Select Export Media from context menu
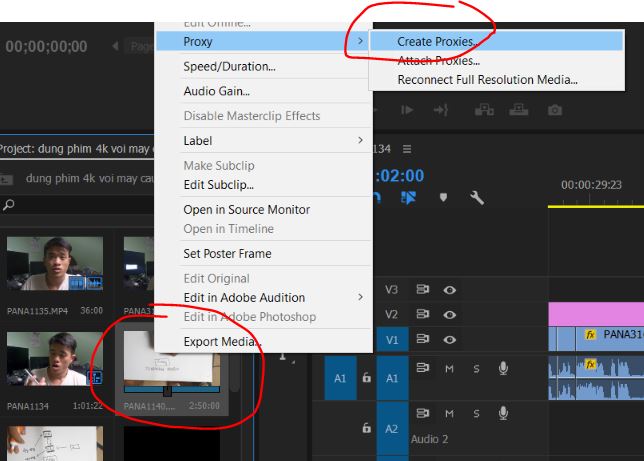Image resolution: width=644 pixels, height=461 pixels. tap(222, 342)
